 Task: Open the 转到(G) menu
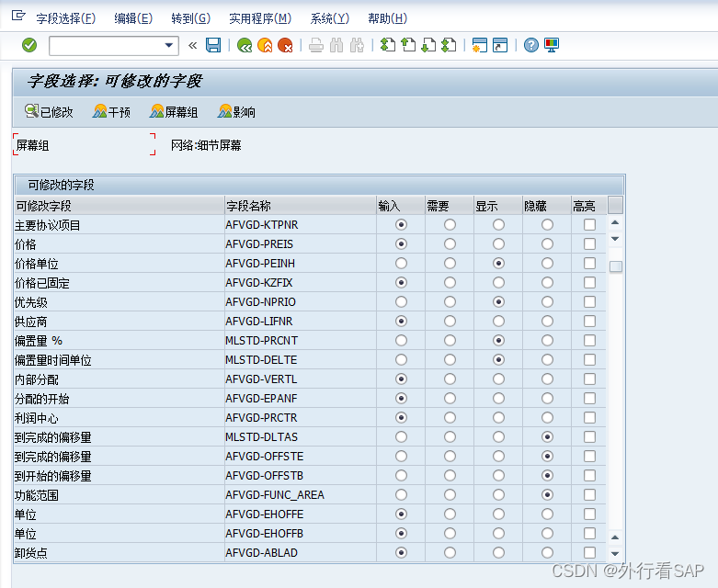click(x=191, y=18)
